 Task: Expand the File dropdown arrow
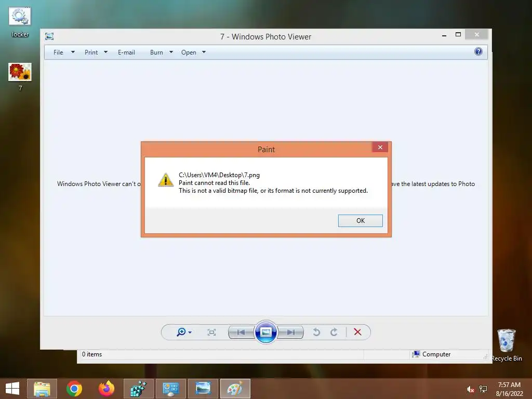click(73, 52)
